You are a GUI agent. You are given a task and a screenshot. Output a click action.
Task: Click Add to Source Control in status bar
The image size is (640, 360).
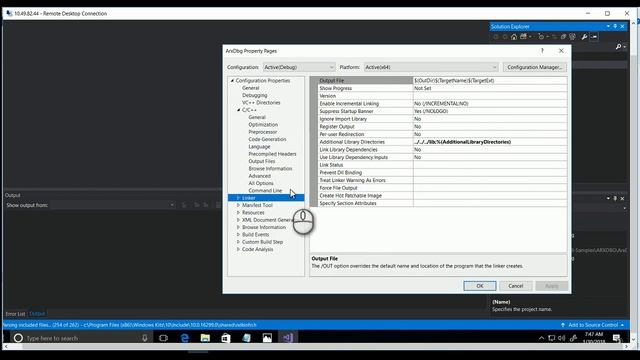[x=592, y=325]
